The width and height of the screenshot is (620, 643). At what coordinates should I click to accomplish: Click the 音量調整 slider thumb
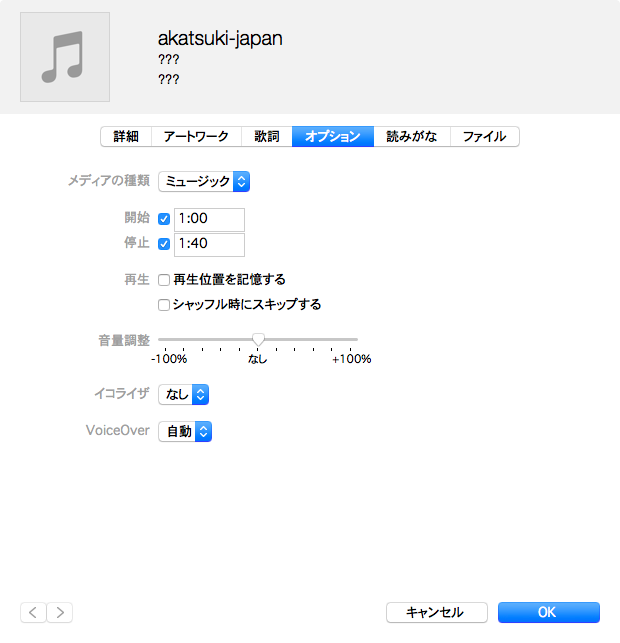coord(258,340)
